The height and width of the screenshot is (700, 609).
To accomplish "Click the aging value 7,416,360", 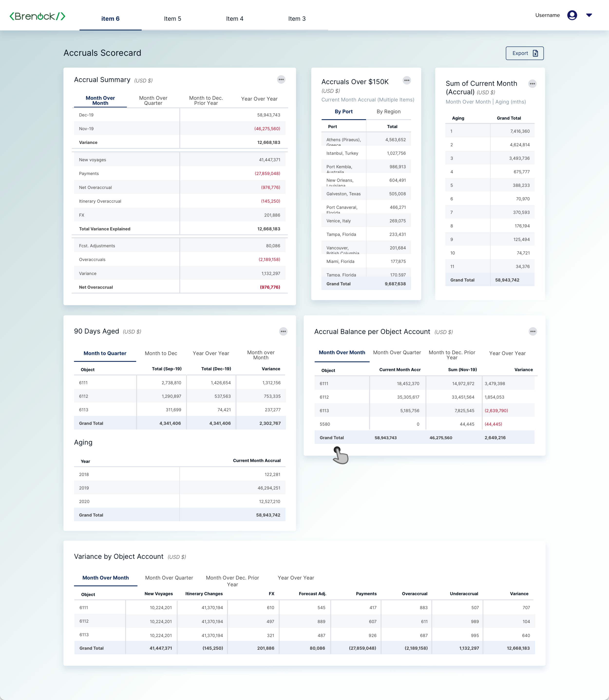I will [520, 131].
